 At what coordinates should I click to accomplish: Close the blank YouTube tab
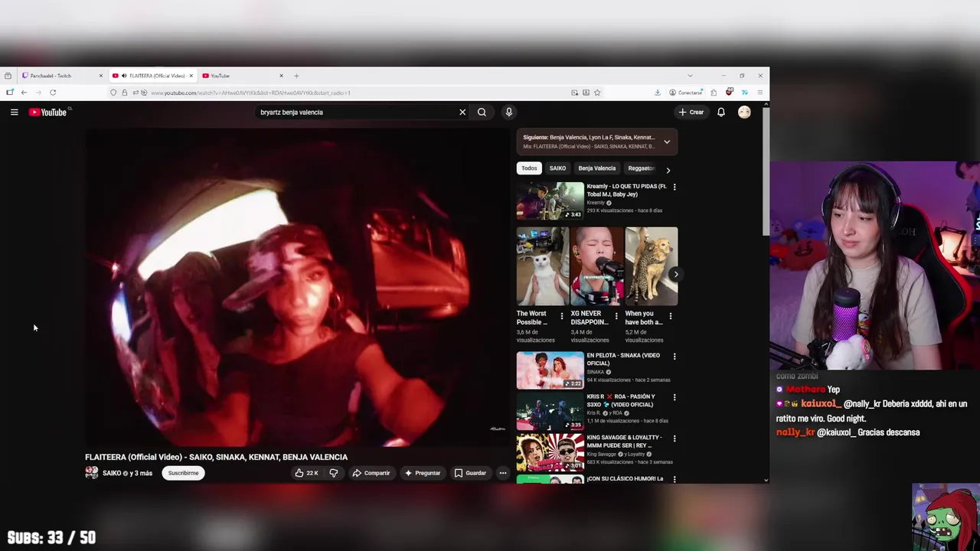coord(281,76)
